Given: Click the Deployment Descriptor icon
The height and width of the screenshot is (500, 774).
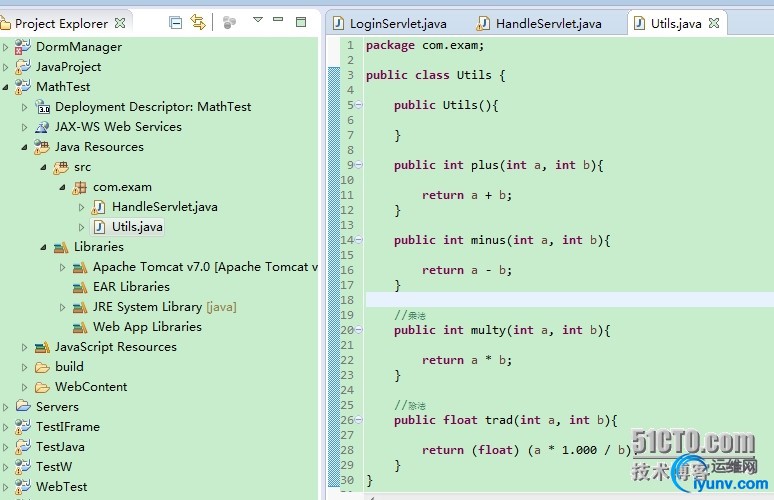Looking at the screenshot, I should (x=42, y=107).
